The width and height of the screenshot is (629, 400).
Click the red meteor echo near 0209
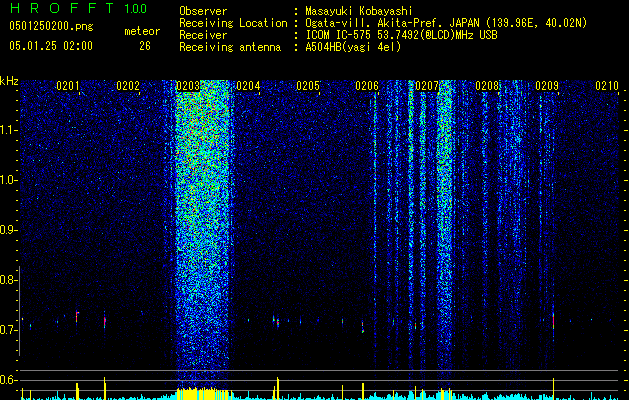click(x=553, y=321)
